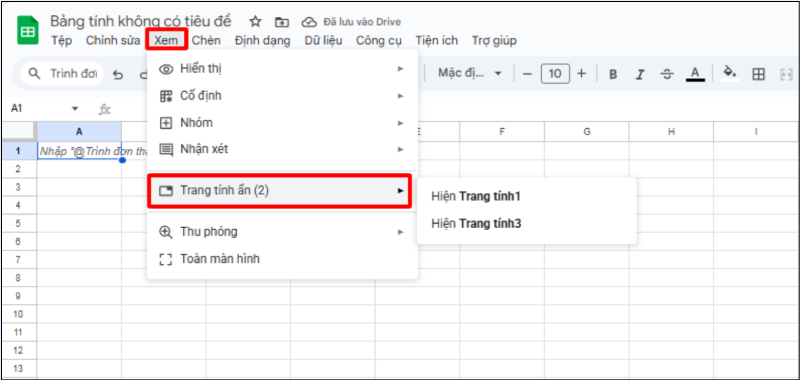
Task: Open the Dữ liệu menu
Action: [x=323, y=41]
